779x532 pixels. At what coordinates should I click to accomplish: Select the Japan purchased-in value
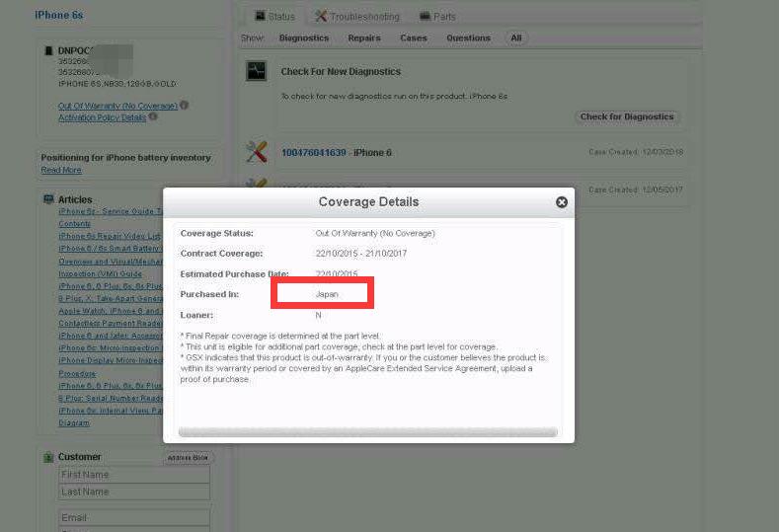[x=327, y=294]
